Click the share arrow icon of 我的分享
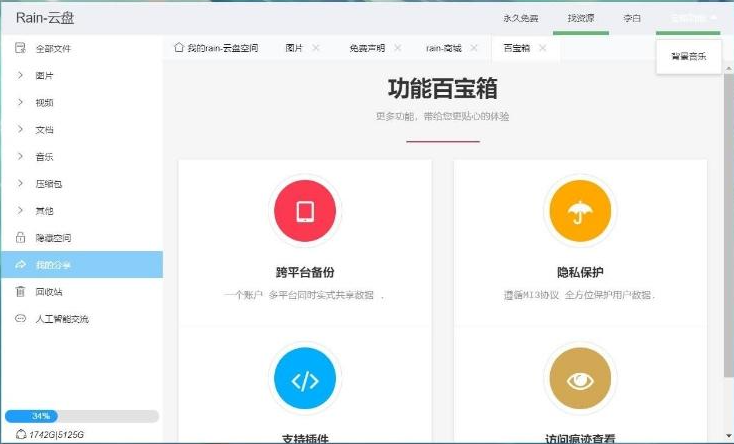This screenshot has width=734, height=444. click(20, 265)
